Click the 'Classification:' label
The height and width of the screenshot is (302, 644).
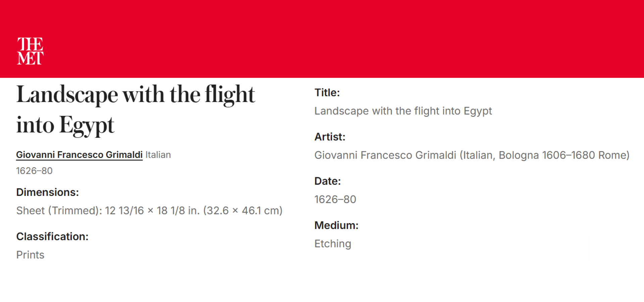pyautogui.click(x=52, y=236)
